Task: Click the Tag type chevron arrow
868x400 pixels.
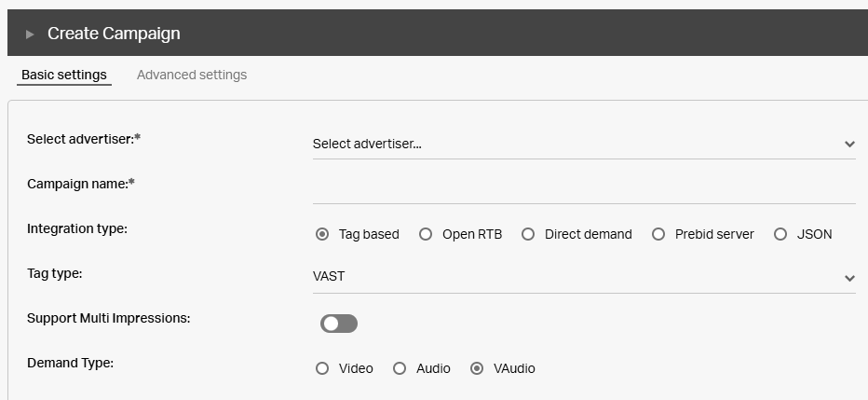Action: 849,278
